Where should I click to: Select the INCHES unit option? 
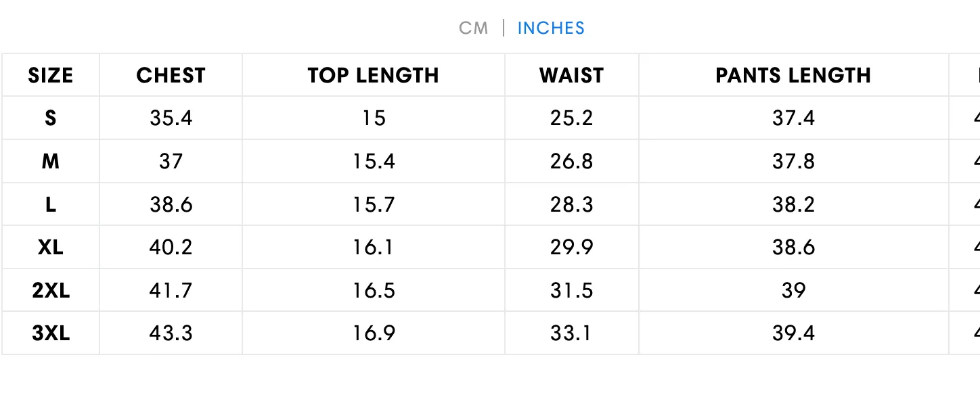tap(551, 28)
